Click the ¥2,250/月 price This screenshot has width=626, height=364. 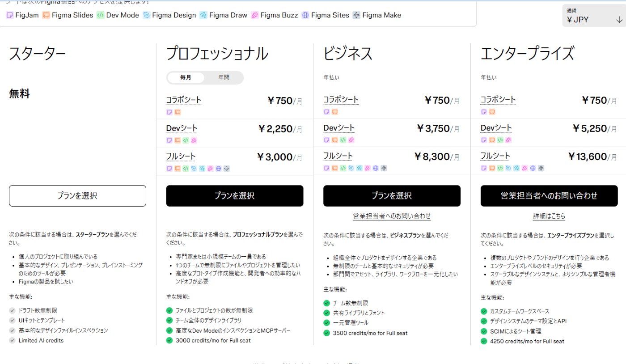click(x=280, y=129)
